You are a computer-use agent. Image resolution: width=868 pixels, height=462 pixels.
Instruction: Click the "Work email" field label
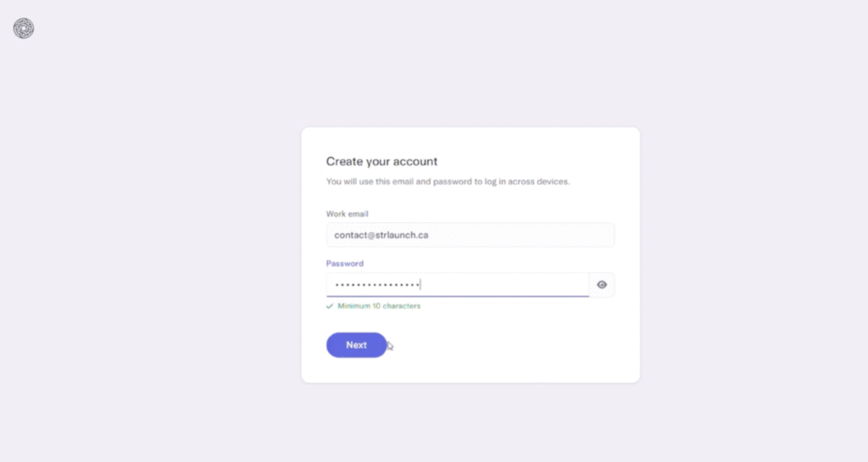coord(348,214)
